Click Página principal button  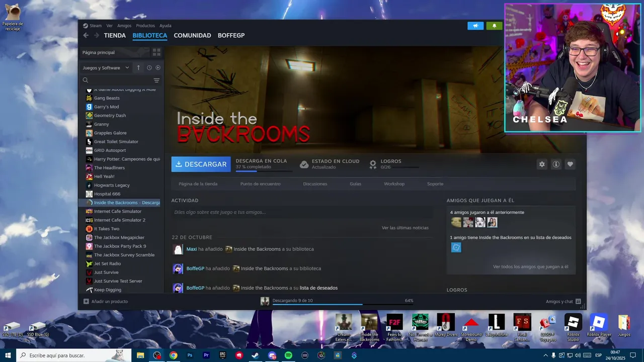[x=115, y=52]
